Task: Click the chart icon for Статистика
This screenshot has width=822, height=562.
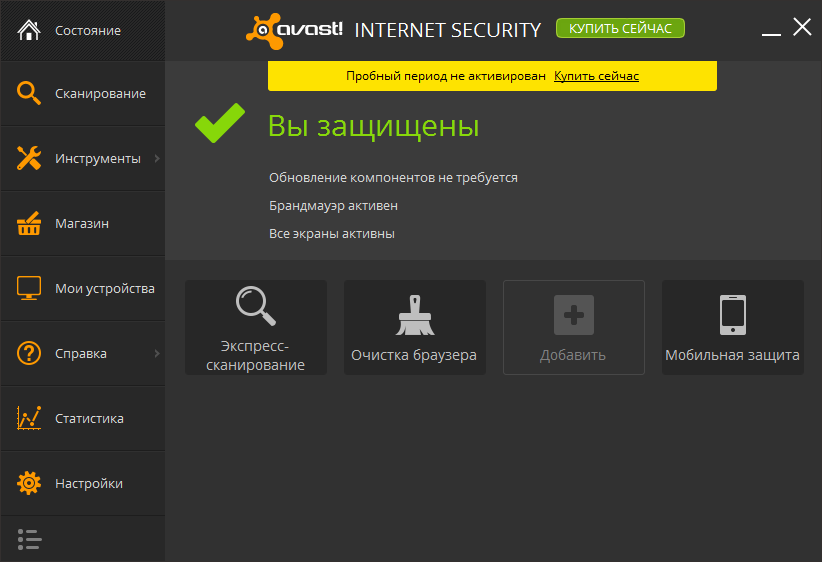Action: click(x=29, y=418)
